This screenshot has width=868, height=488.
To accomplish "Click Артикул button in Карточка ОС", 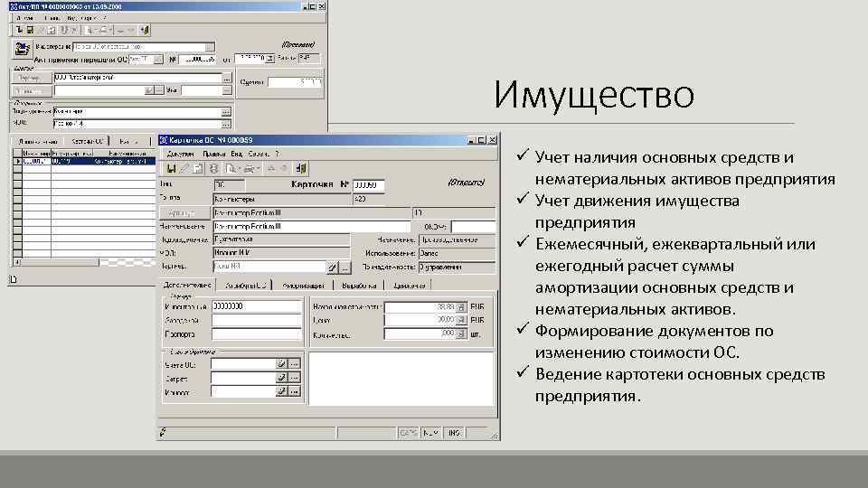I will (184, 213).
